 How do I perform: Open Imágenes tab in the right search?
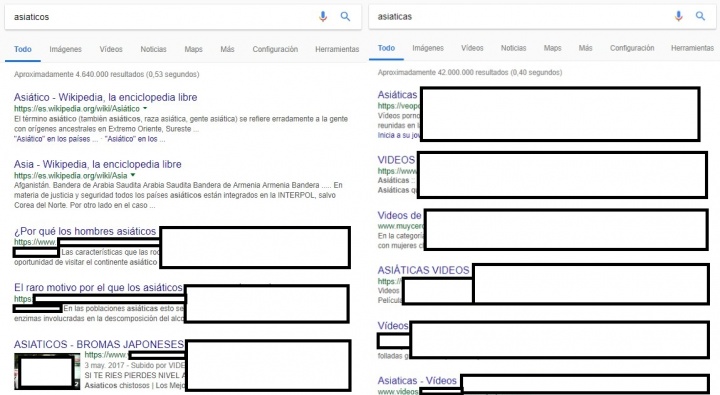428,48
